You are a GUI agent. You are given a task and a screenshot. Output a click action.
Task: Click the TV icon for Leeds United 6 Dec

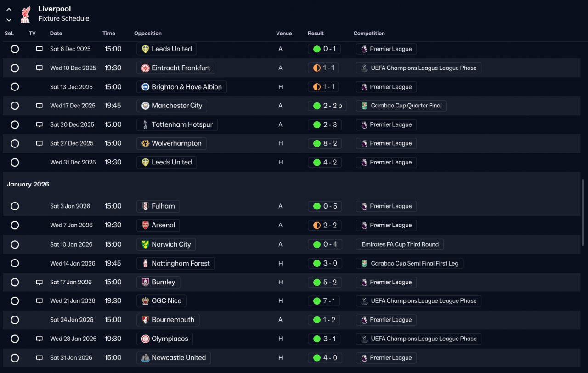[40, 49]
